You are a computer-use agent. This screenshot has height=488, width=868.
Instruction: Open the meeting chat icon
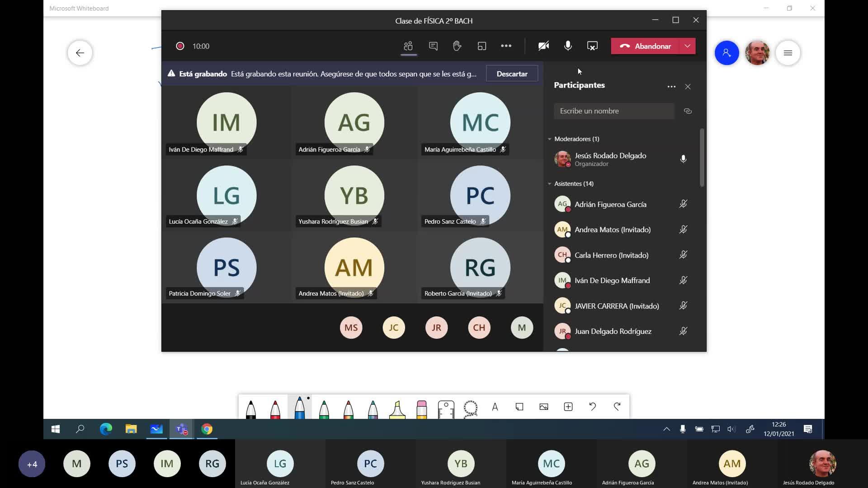coord(433,46)
